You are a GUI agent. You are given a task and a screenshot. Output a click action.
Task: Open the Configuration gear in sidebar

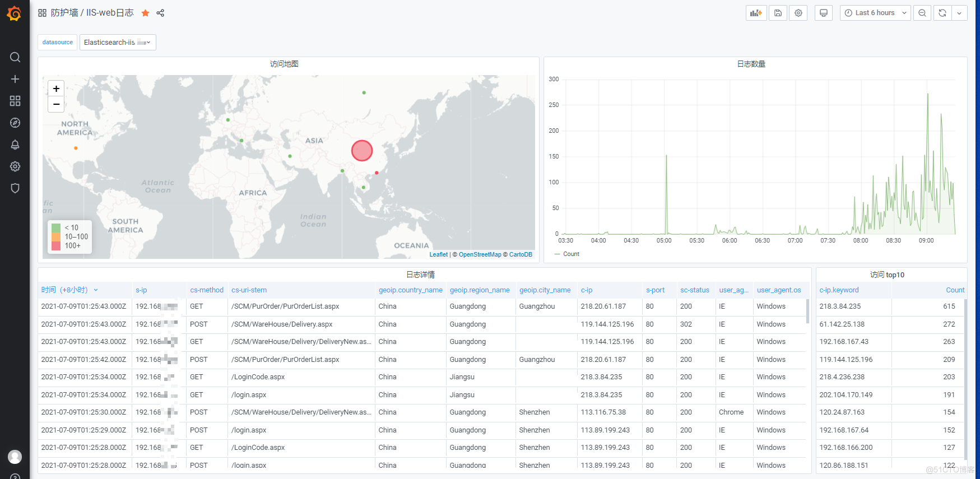click(x=15, y=166)
